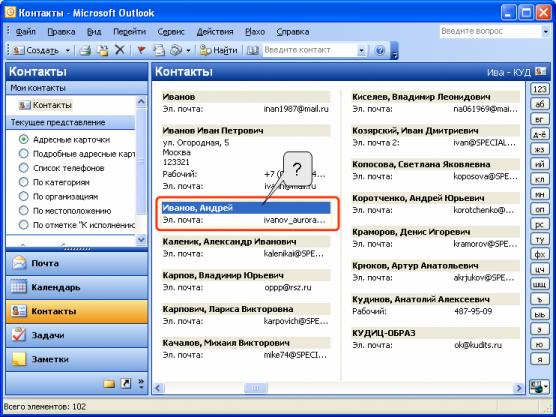This screenshot has width=556, height=417.
Task: Open the Введите вопрос dropdown arrow
Action: 545,32
